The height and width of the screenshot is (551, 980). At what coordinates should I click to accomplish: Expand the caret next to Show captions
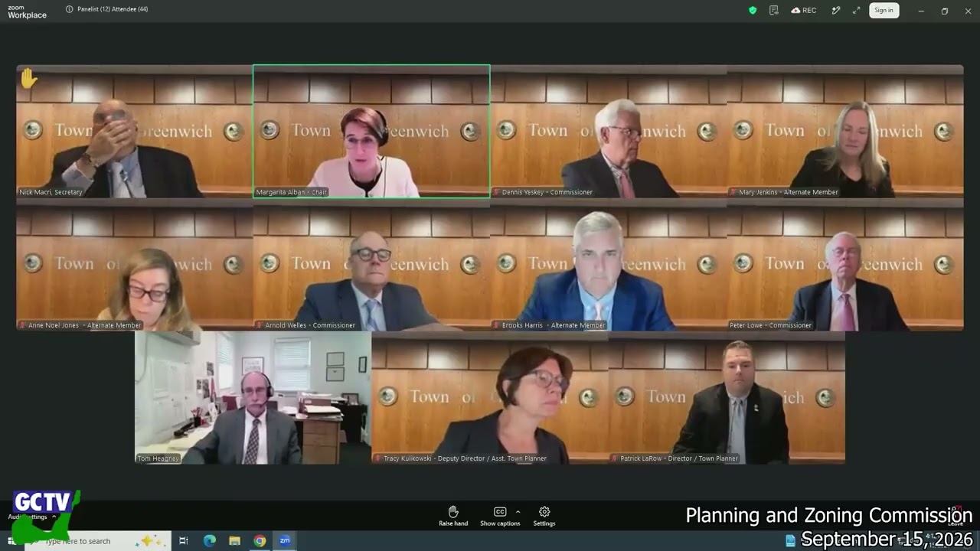(518, 511)
